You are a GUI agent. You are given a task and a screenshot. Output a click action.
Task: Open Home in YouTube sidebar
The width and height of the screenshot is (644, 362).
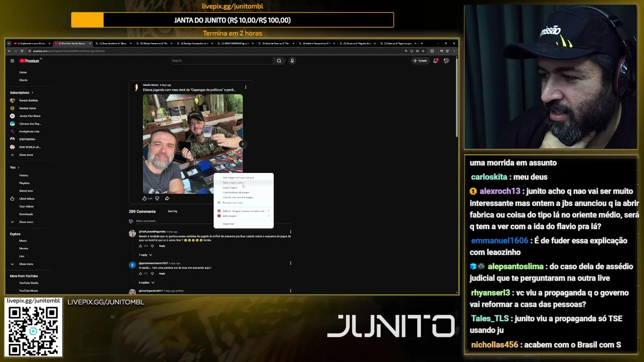point(23,72)
